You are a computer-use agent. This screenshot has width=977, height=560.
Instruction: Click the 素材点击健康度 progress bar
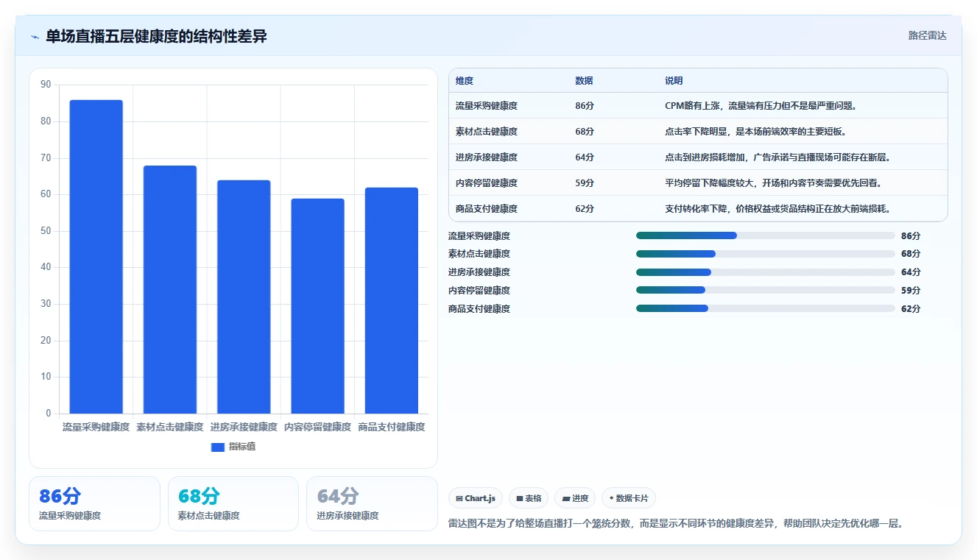tap(766, 254)
